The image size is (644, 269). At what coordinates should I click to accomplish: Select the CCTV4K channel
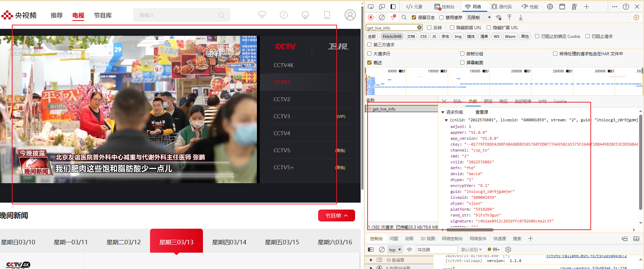(x=284, y=65)
